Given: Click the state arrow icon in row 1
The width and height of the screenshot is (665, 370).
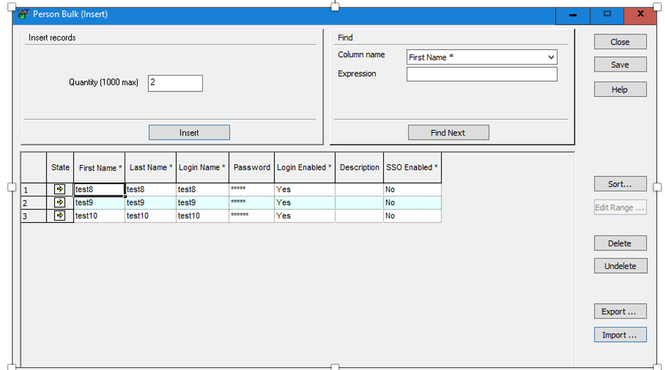Looking at the screenshot, I should tap(59, 189).
